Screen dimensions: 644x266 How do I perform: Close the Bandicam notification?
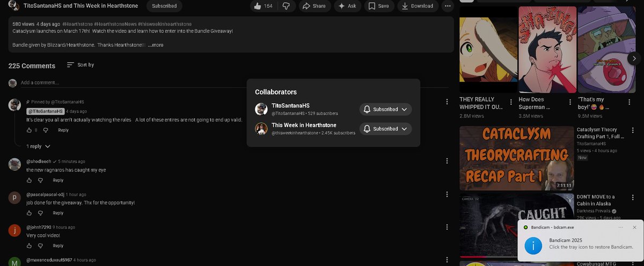pyautogui.click(x=635, y=227)
